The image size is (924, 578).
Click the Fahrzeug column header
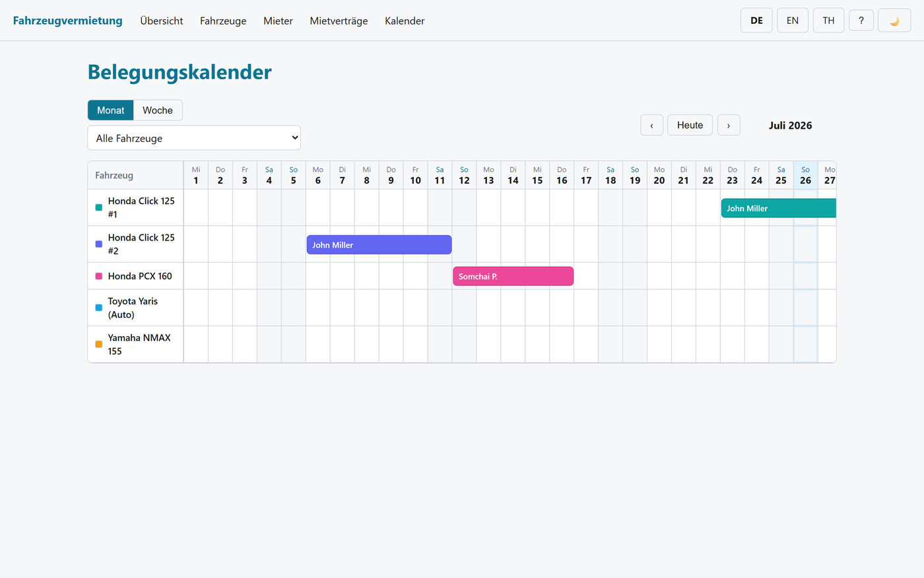point(136,175)
